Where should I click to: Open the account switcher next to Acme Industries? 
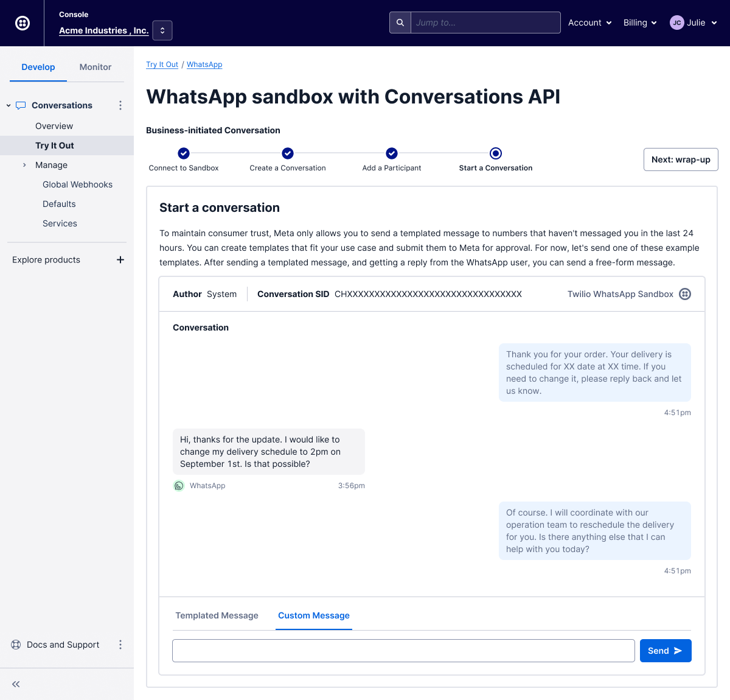pos(162,30)
